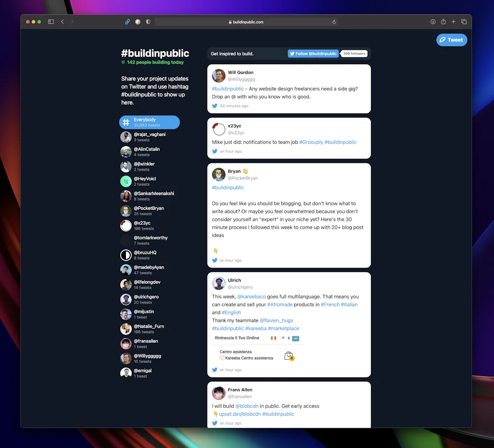Click the shopping bag icon in the Kareeba widget
494x448 pixels.
(x=289, y=355)
